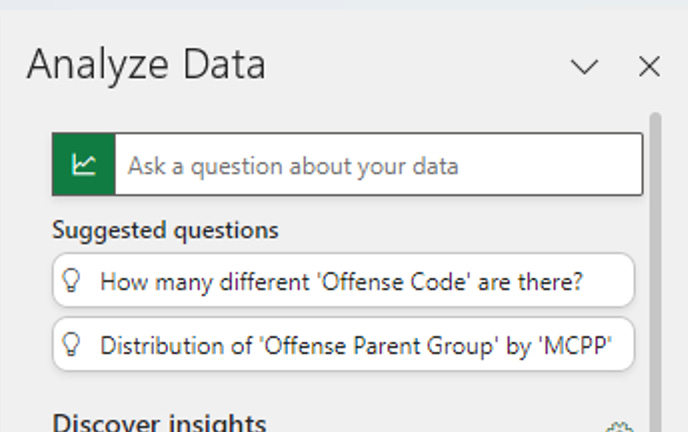Click the word 'Distribution' in second suggestion

153,345
